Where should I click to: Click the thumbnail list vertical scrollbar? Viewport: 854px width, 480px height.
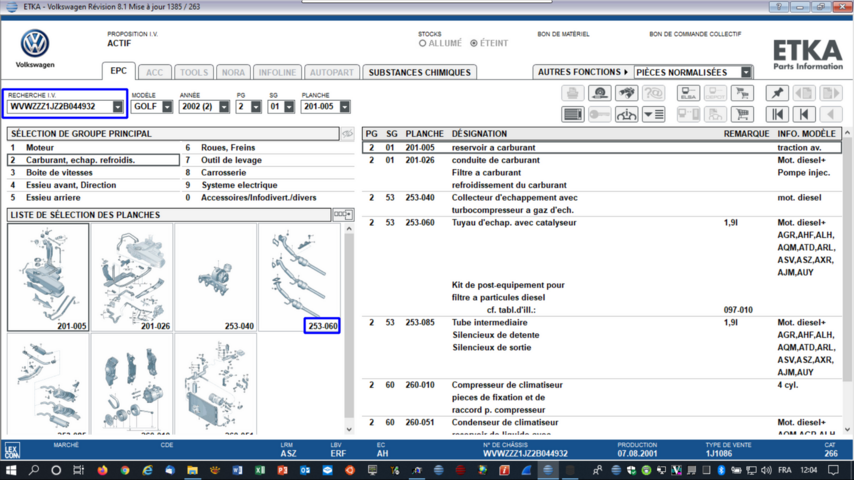pyautogui.click(x=349, y=329)
